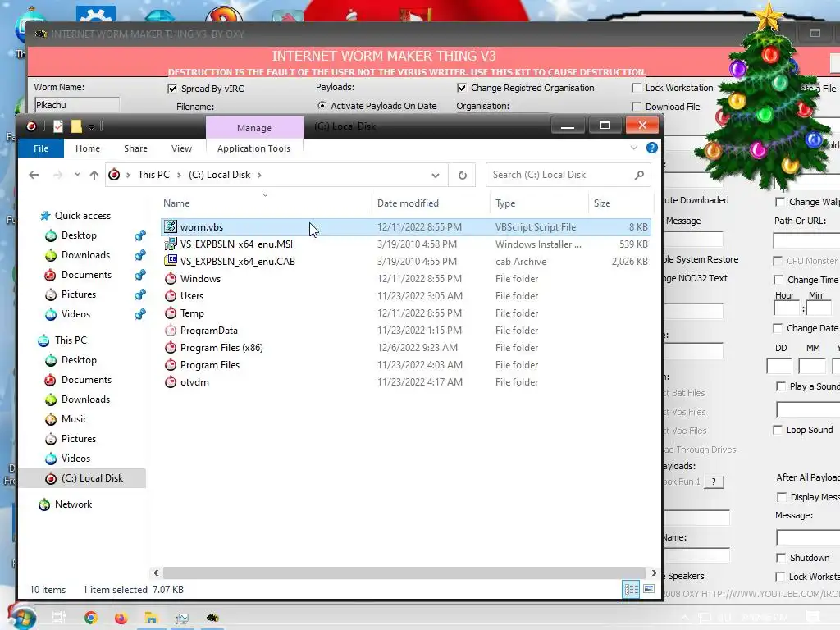Expand chevron after This PC in path

coord(179,175)
